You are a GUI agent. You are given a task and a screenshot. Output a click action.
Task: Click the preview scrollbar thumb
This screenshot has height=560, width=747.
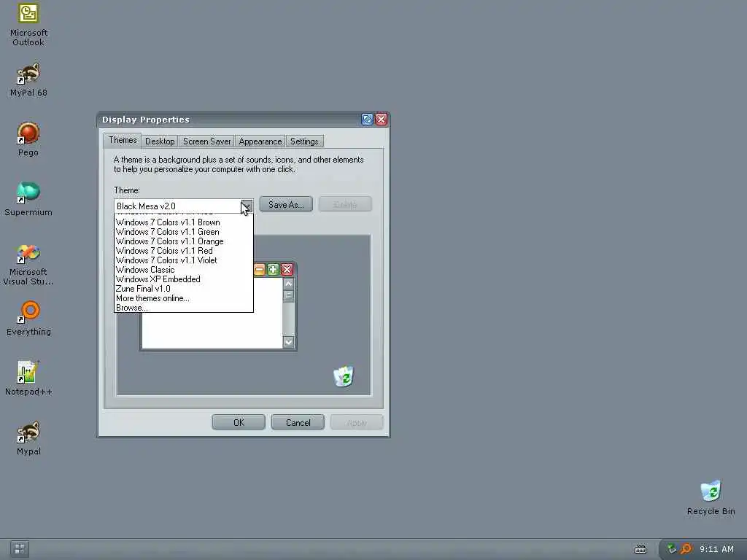(288, 296)
